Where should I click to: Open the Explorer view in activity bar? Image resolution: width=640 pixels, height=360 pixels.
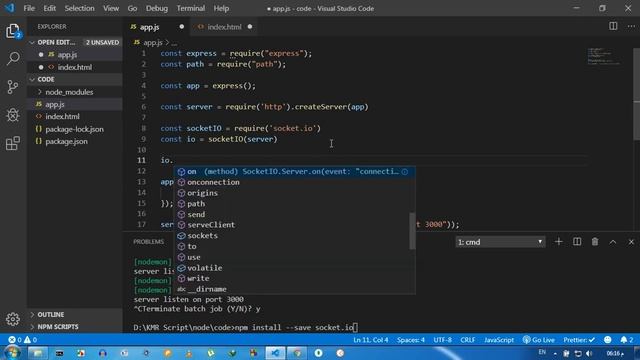(x=13, y=31)
